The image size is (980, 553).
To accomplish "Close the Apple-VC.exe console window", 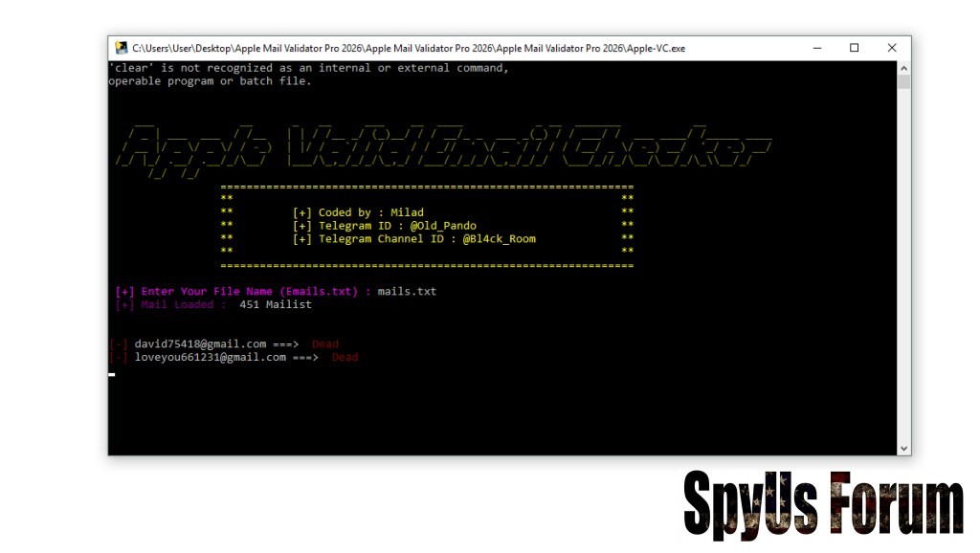I will tap(892, 48).
